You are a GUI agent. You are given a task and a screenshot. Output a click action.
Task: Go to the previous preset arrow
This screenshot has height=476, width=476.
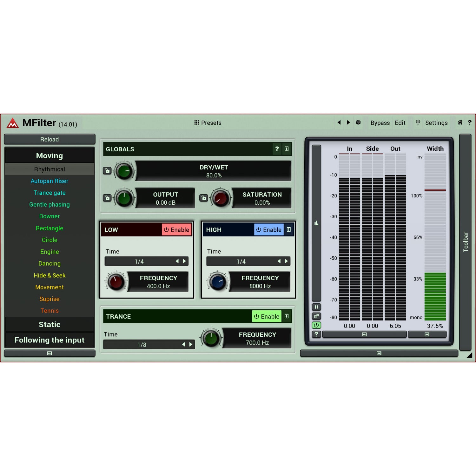[x=339, y=122]
